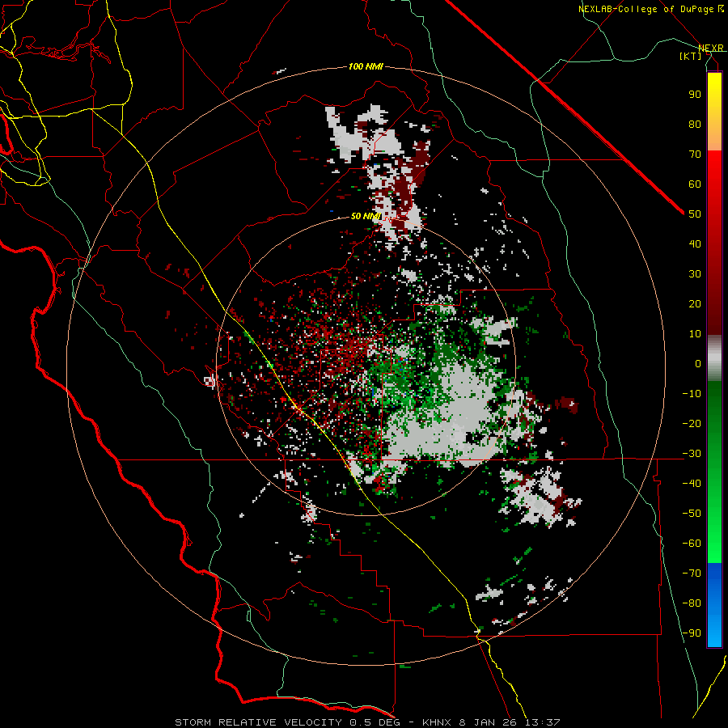Click the NEXLAB-College of DuPage label
Viewport: 728px width, 728px height.
click(x=650, y=9)
